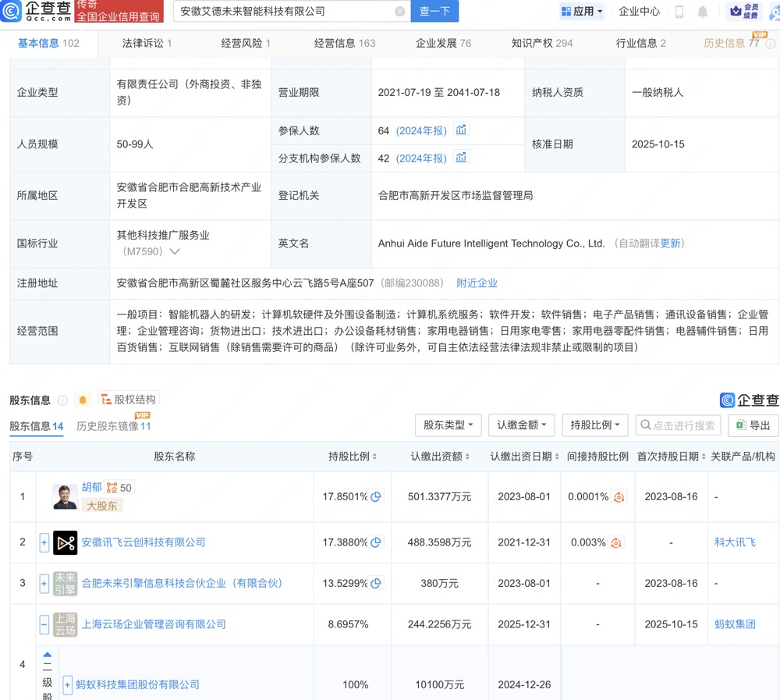Expand the 合肥未来引擎信息科技合伙企业 row
The height and width of the screenshot is (700, 780).
(44, 584)
